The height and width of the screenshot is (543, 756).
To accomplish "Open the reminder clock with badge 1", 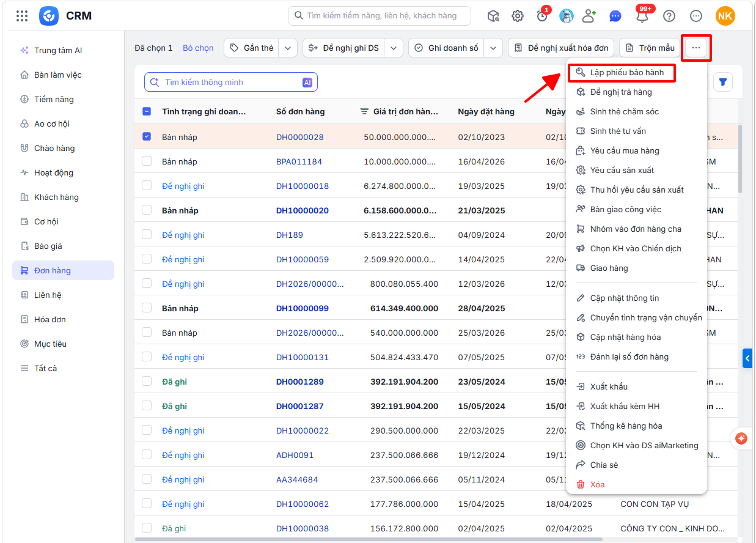I will (x=542, y=16).
